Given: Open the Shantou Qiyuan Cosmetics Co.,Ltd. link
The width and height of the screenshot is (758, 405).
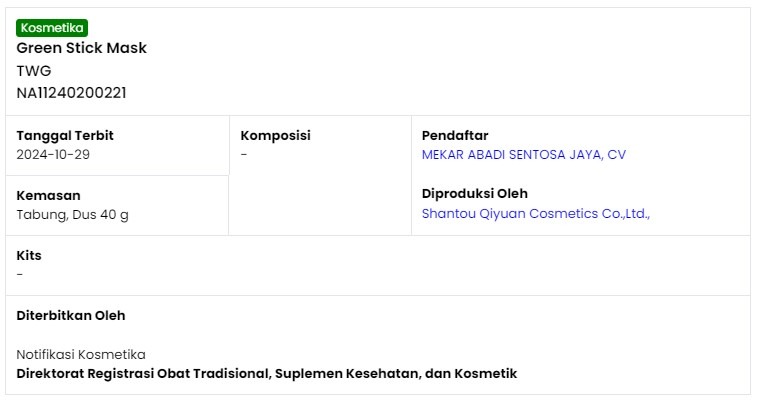Looking at the screenshot, I should [536, 214].
